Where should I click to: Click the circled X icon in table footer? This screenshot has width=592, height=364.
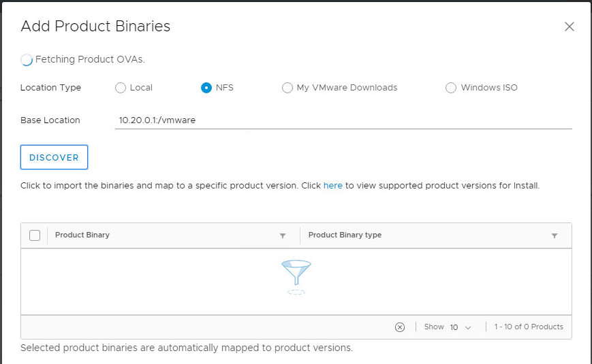tap(400, 327)
